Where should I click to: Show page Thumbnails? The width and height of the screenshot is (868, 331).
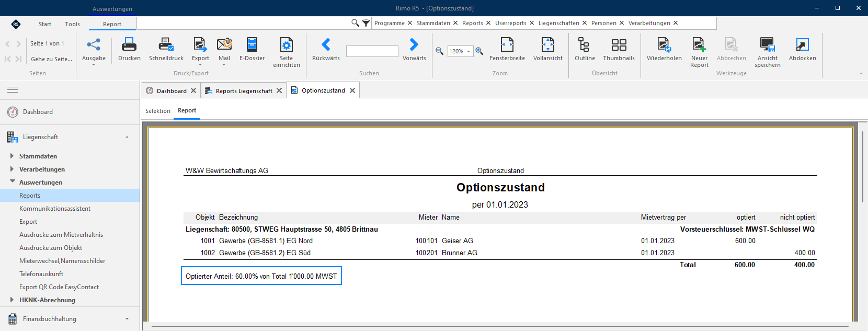(x=619, y=50)
